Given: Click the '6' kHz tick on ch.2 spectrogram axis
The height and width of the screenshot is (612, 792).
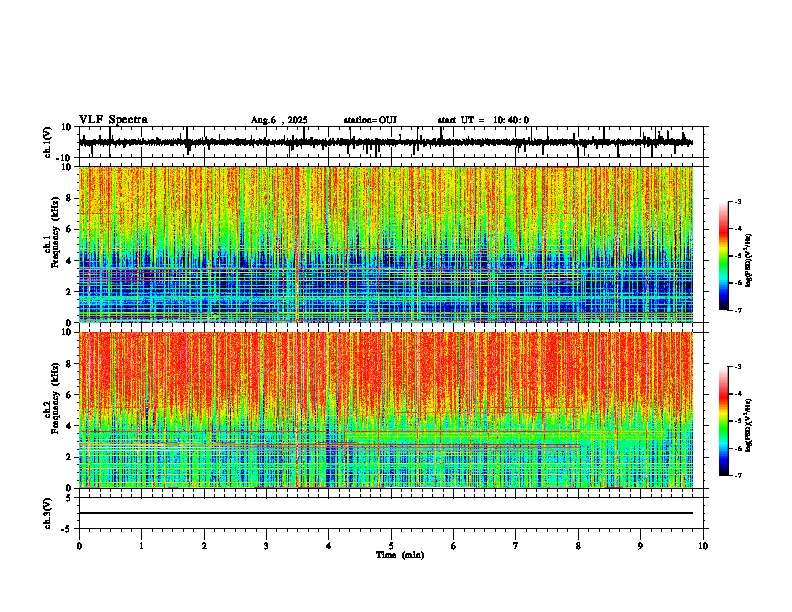Looking at the screenshot, I should [x=70, y=395].
